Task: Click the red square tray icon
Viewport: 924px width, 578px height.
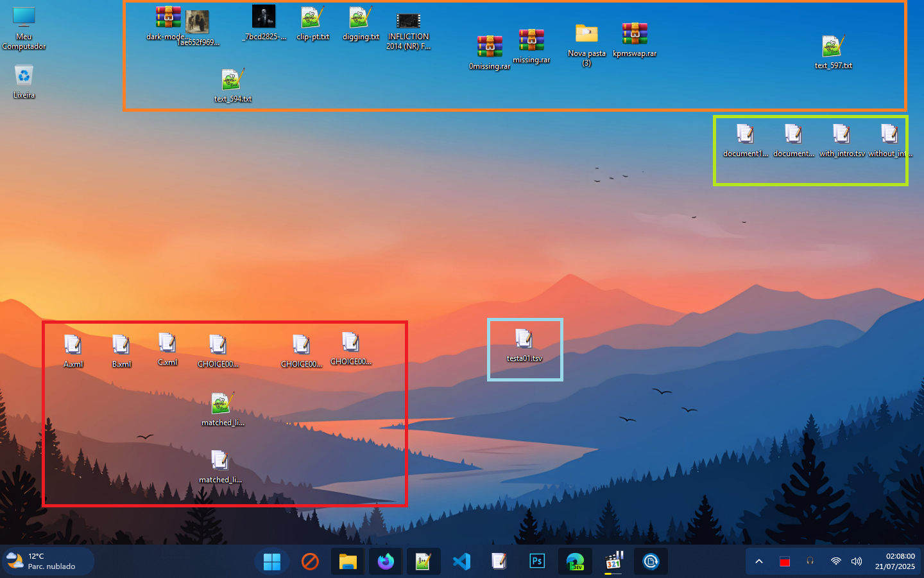Action: pyautogui.click(x=784, y=561)
